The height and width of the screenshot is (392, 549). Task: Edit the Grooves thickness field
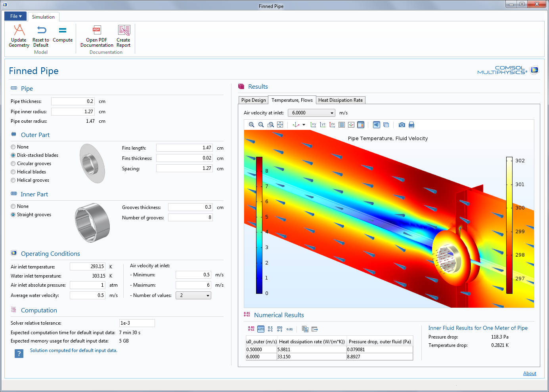[190, 207]
